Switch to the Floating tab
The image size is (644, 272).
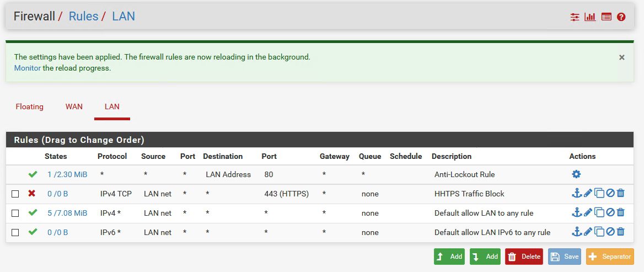(29, 106)
